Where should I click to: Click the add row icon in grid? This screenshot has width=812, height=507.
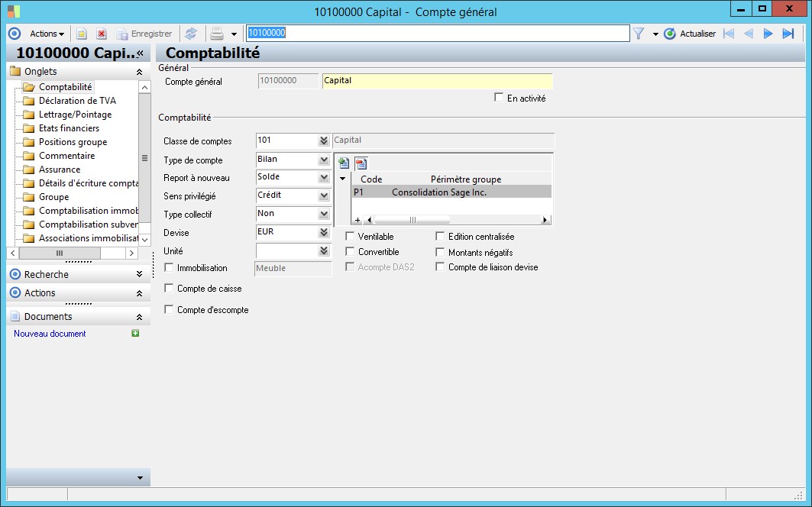343,163
